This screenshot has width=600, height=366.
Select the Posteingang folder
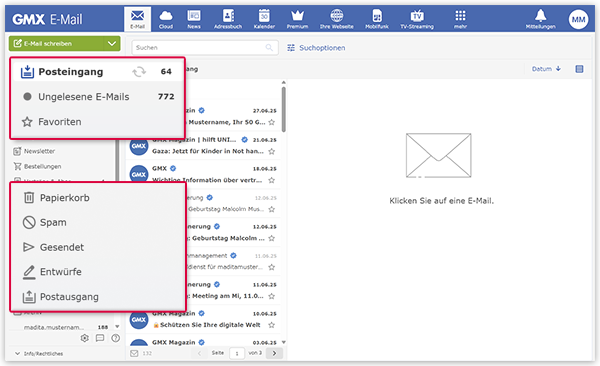(98, 72)
